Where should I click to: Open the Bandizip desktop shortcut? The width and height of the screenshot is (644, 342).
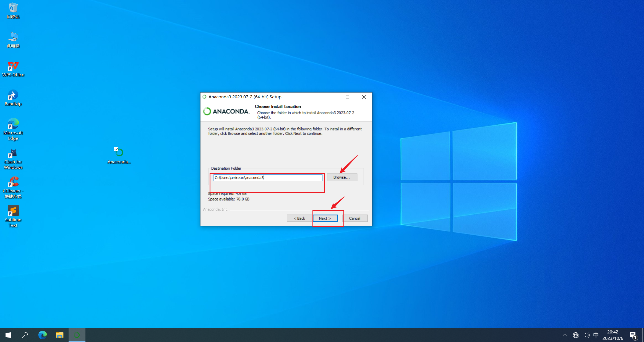[x=13, y=96]
